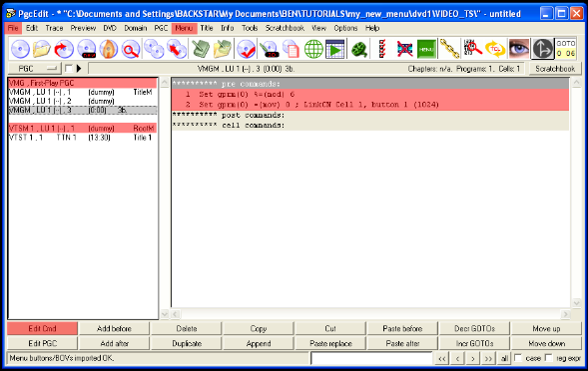Click the green MENU icon
This screenshot has width=588, height=371.
426,49
